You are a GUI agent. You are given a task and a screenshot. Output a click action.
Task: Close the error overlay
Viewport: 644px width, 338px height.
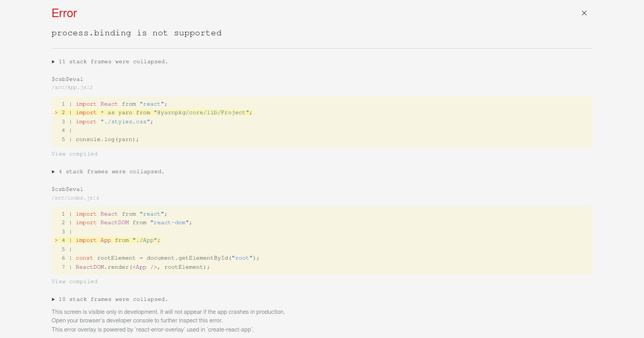tap(584, 13)
